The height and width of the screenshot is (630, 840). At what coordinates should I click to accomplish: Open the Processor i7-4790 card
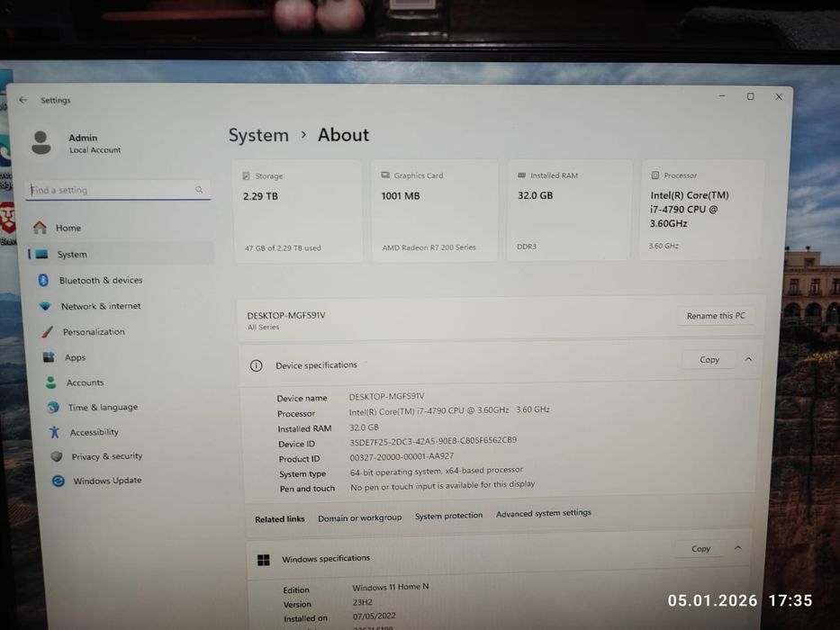click(700, 210)
